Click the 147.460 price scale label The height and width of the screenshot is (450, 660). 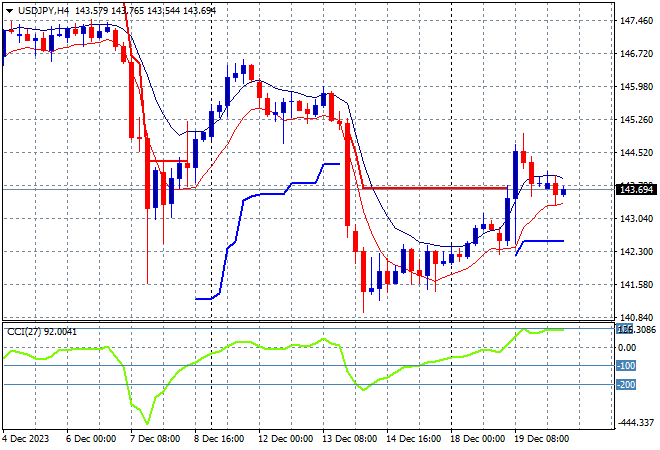click(637, 21)
